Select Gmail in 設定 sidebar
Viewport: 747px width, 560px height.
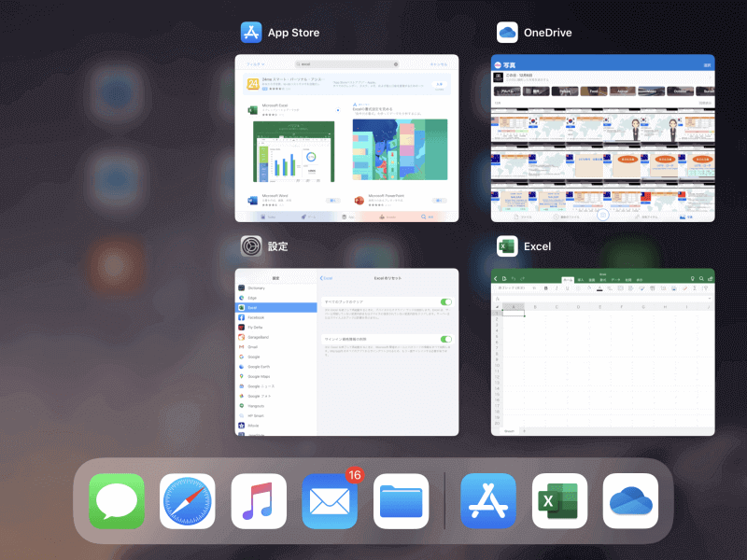[x=276, y=347]
